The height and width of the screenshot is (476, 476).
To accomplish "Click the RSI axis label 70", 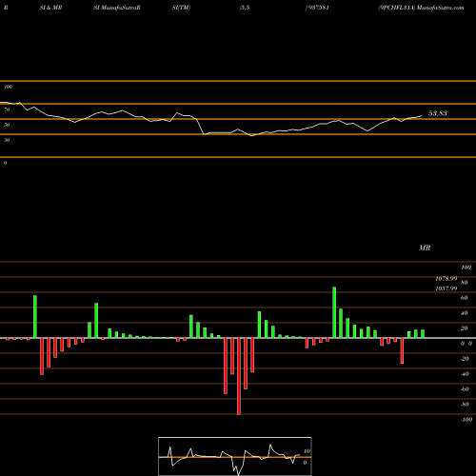I will pos(7,109).
